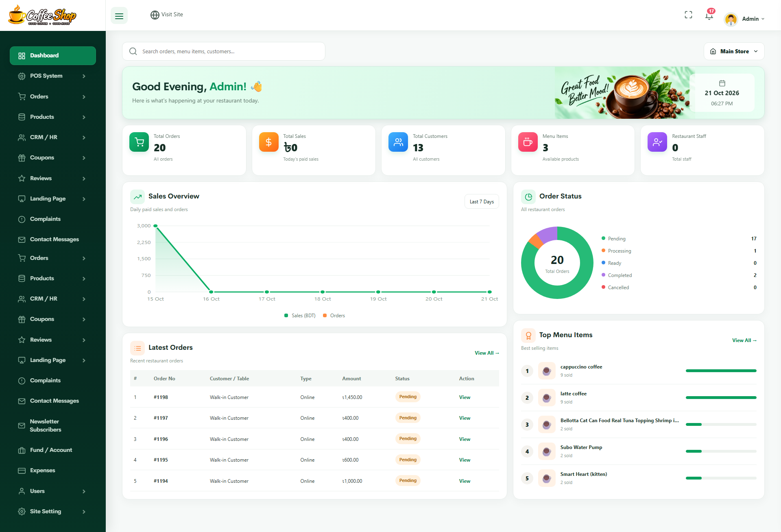781x532 pixels.
Task: Open the Main Store selector dropdown
Action: point(734,51)
